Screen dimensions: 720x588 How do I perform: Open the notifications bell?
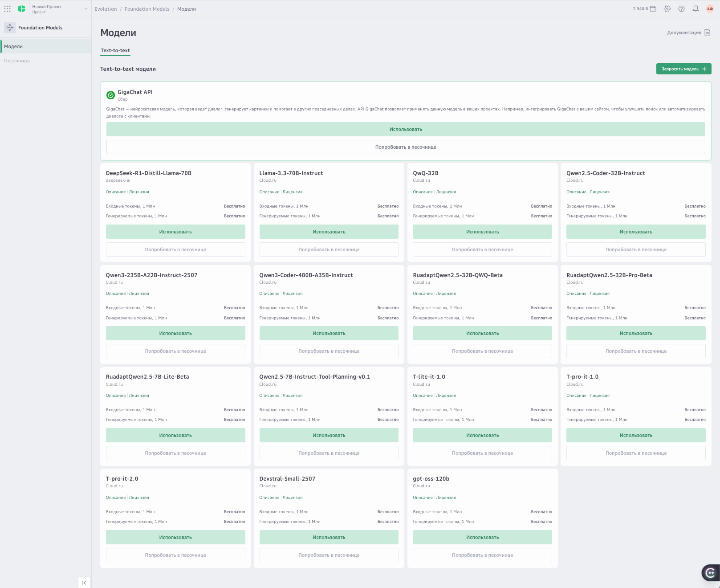[696, 9]
